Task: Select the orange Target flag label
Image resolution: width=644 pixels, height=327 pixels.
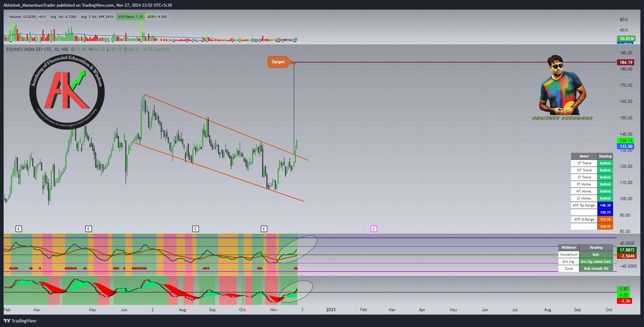Action: coord(279,62)
